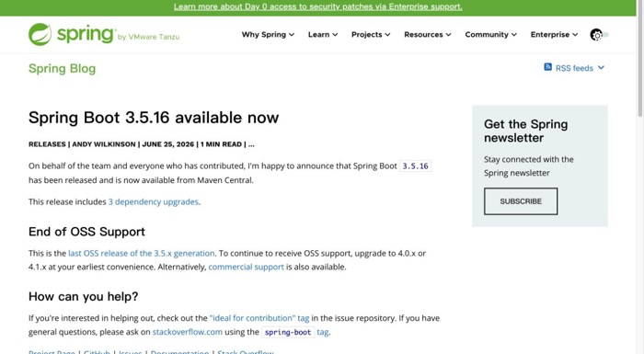Open the Resources dropdown

click(x=428, y=35)
